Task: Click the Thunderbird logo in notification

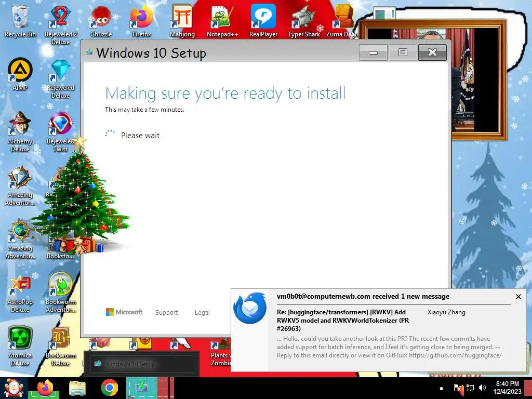Action: [x=250, y=308]
